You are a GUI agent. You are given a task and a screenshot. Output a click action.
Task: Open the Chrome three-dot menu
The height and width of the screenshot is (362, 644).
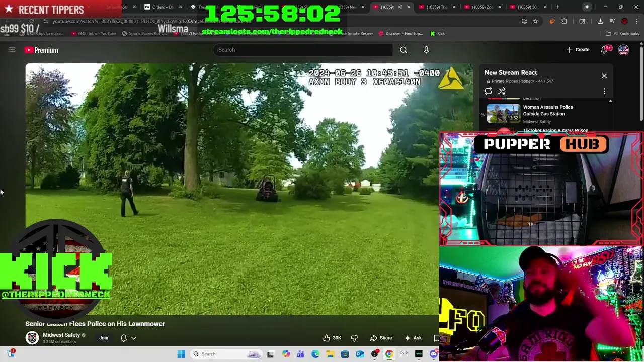[636, 21]
